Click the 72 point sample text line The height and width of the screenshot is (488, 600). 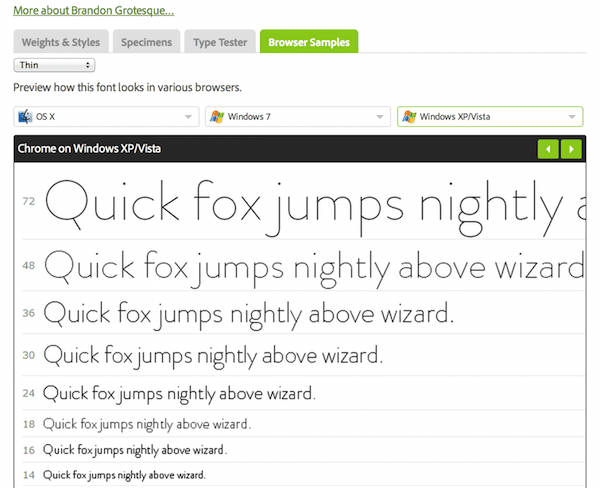pyautogui.click(x=315, y=207)
